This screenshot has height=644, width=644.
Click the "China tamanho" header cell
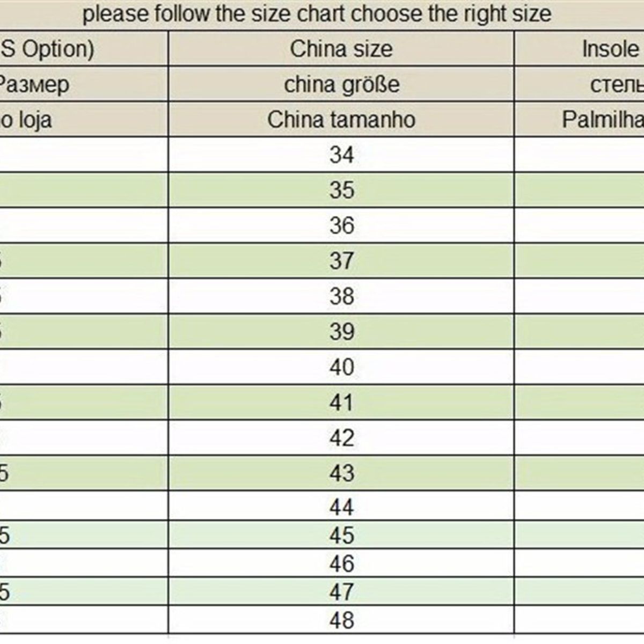pos(341,120)
